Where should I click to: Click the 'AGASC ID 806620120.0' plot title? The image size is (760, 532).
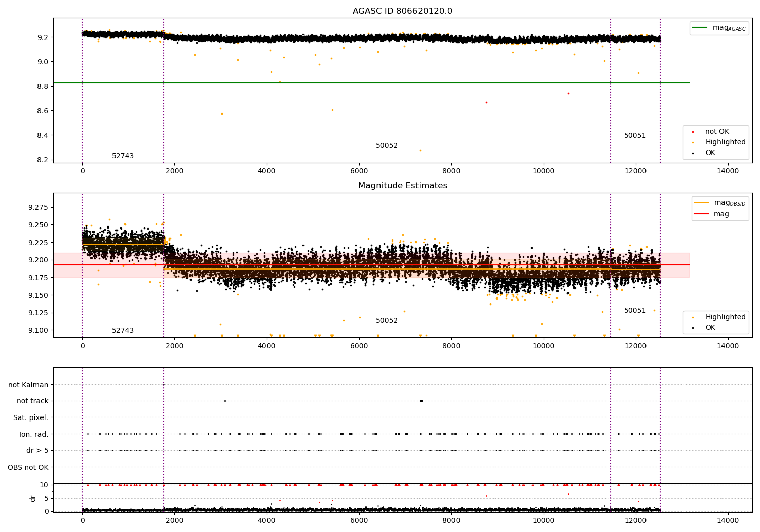pos(403,11)
